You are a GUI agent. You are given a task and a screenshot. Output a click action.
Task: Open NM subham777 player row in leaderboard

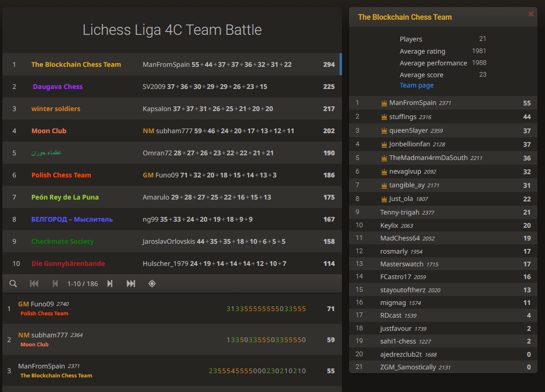[172, 339]
